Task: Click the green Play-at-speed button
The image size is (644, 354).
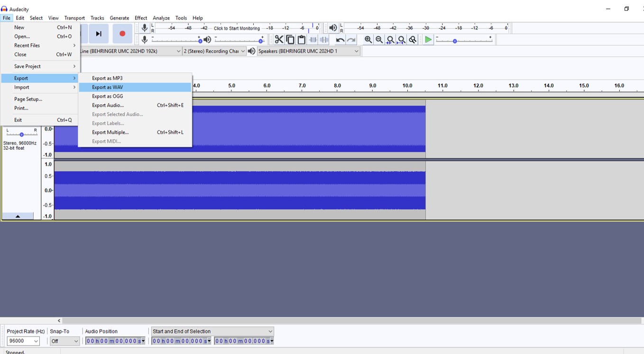Action: tap(428, 40)
